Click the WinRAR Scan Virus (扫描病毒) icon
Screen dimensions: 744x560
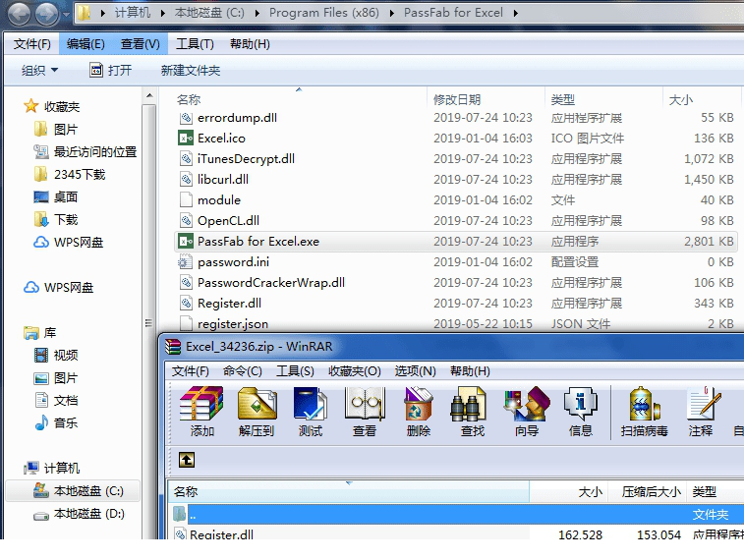click(x=644, y=405)
